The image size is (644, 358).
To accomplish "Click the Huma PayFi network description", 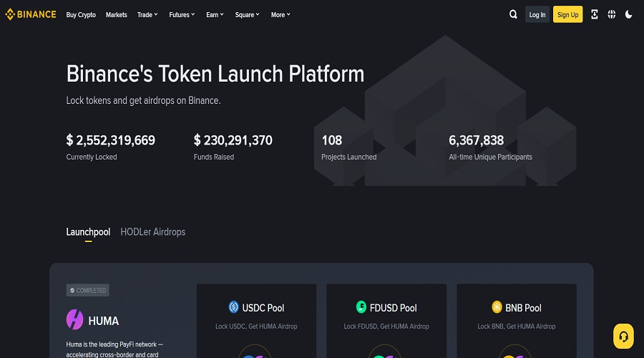I will click(x=114, y=349).
